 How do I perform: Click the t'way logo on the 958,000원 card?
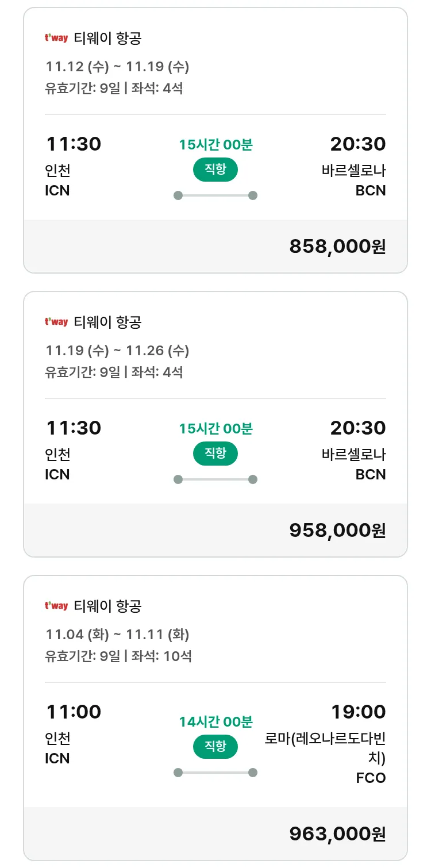click(x=56, y=322)
